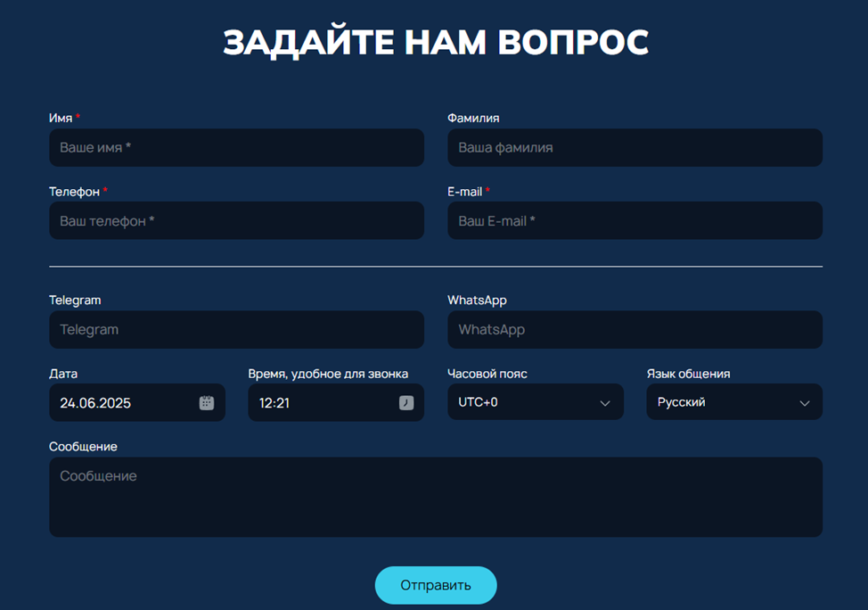The width and height of the screenshot is (868, 610).
Task: Click the Telegram input field
Action: pyautogui.click(x=235, y=329)
